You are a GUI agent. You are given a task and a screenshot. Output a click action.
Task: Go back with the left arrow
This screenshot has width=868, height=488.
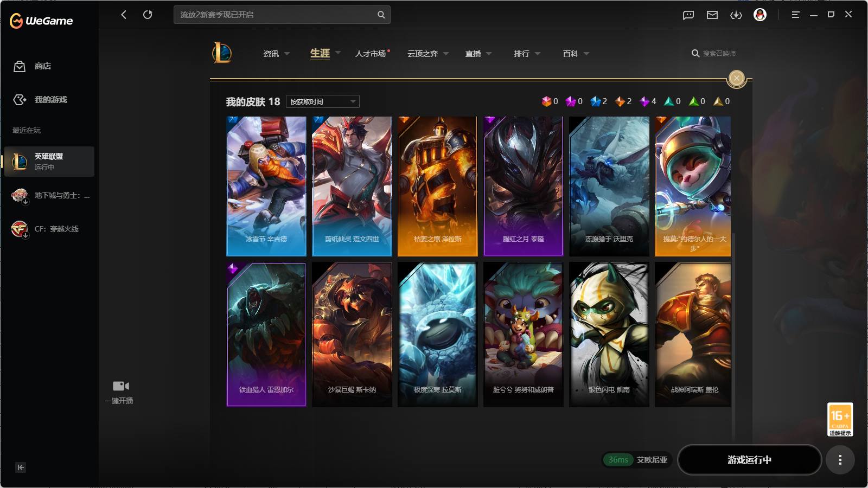click(x=124, y=15)
